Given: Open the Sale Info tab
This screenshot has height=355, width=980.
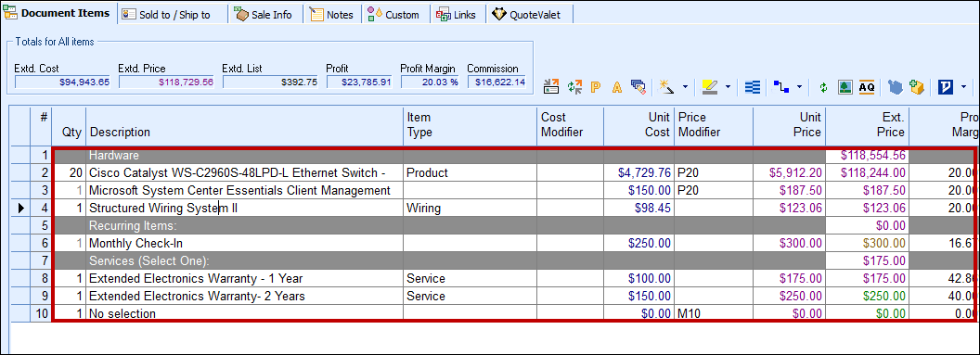Looking at the screenshot, I should tap(264, 14).
